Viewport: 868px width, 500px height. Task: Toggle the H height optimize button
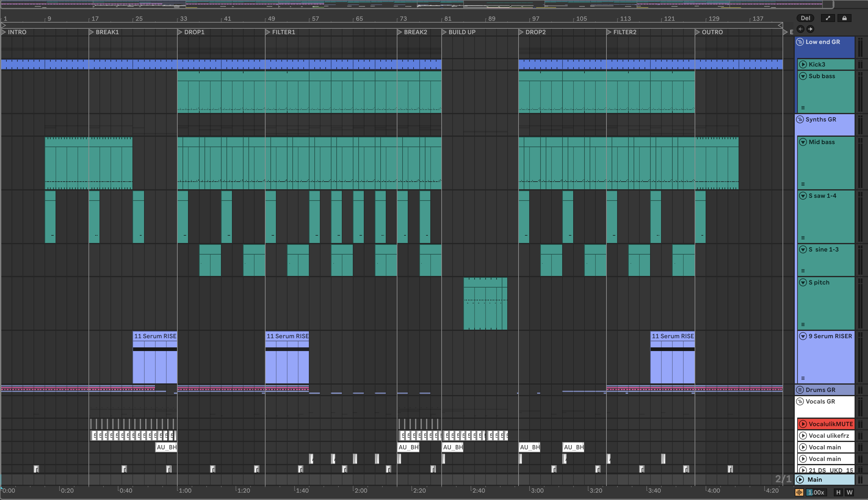coord(838,492)
